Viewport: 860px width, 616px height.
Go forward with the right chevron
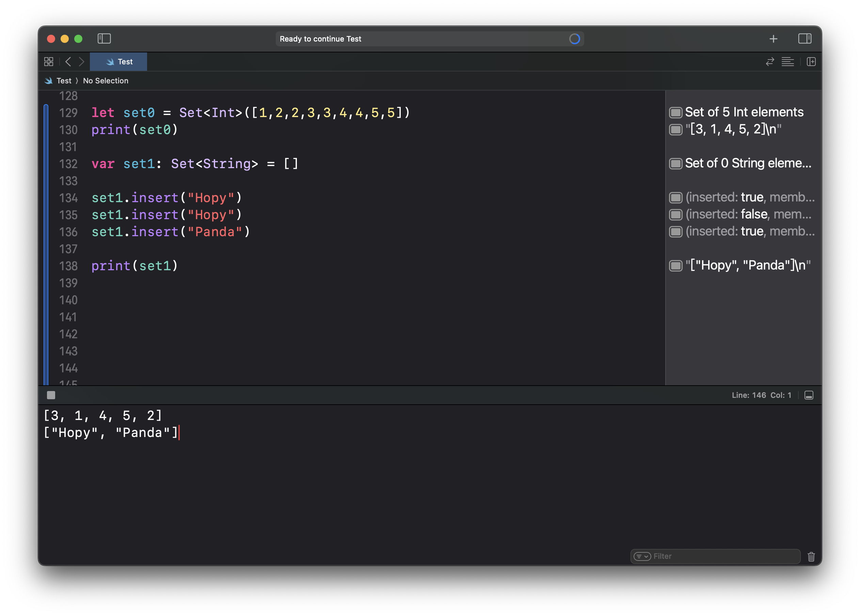coord(81,61)
